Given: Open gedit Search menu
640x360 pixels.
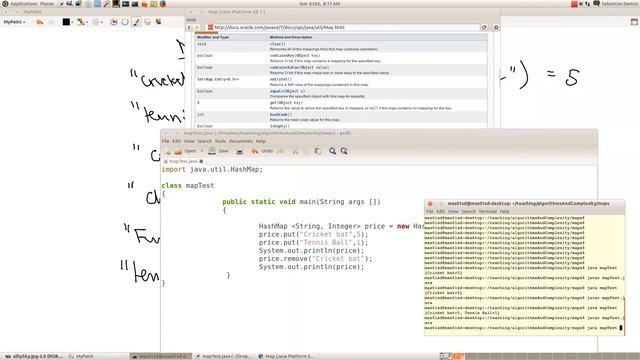Looking at the screenshot, I should tap(204, 141).
